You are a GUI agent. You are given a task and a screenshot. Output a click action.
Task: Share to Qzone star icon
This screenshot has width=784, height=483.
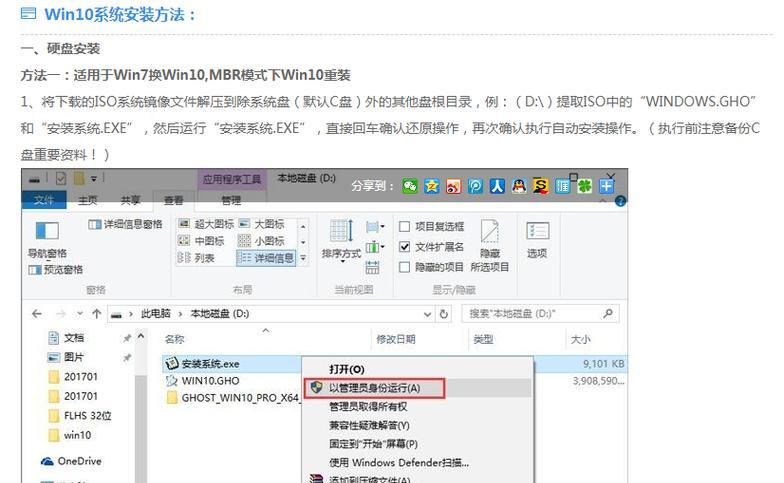click(x=432, y=186)
